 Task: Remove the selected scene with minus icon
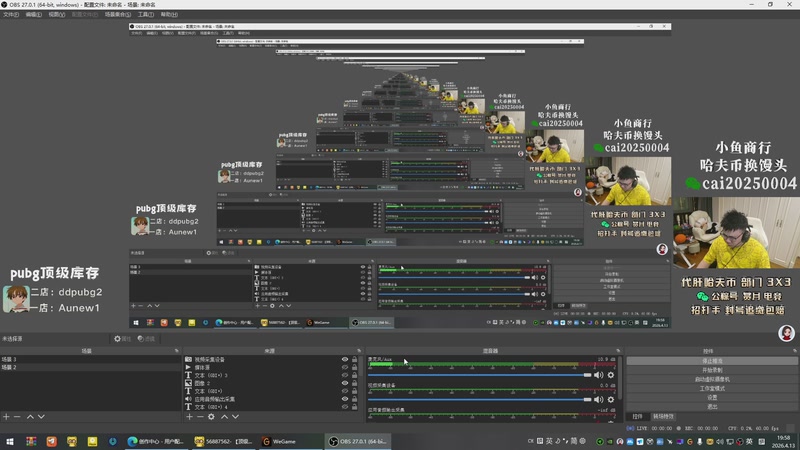click(17, 417)
